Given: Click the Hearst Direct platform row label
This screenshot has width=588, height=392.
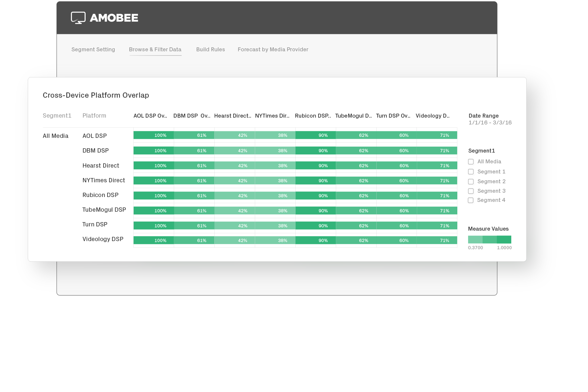Looking at the screenshot, I should click(101, 166).
